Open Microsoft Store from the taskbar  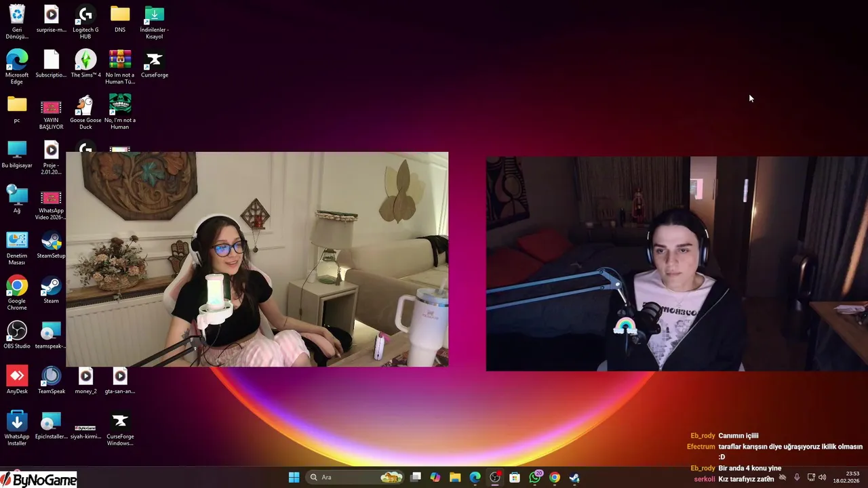pyautogui.click(x=515, y=477)
